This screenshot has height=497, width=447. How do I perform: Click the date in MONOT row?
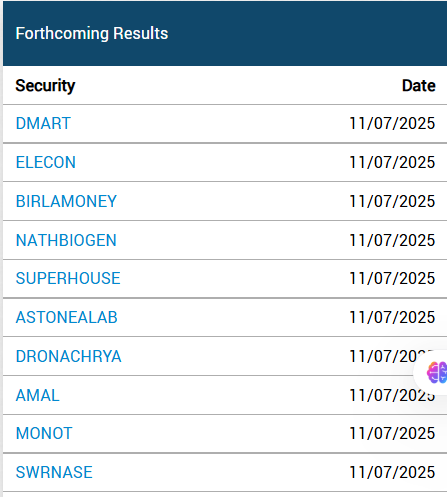pos(392,433)
